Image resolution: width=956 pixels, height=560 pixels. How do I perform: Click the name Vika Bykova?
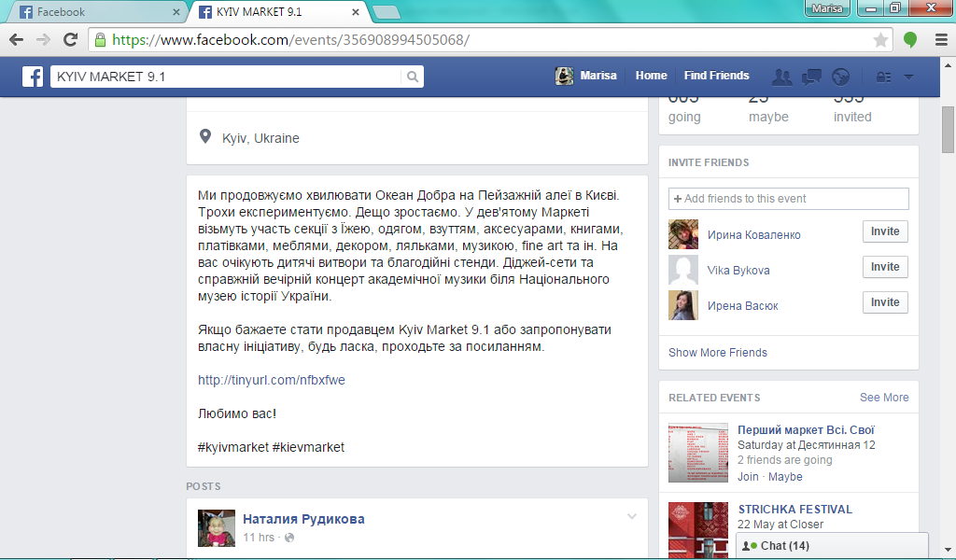pyautogui.click(x=738, y=271)
